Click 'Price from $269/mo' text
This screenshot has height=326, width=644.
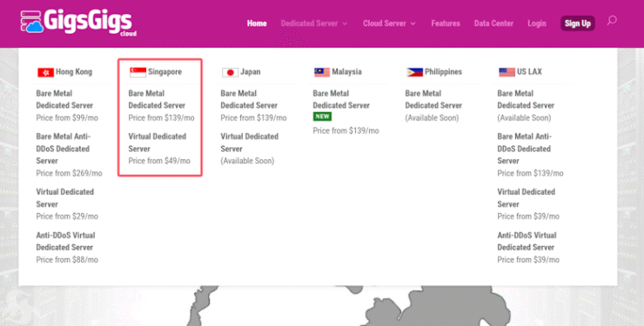[69, 173]
